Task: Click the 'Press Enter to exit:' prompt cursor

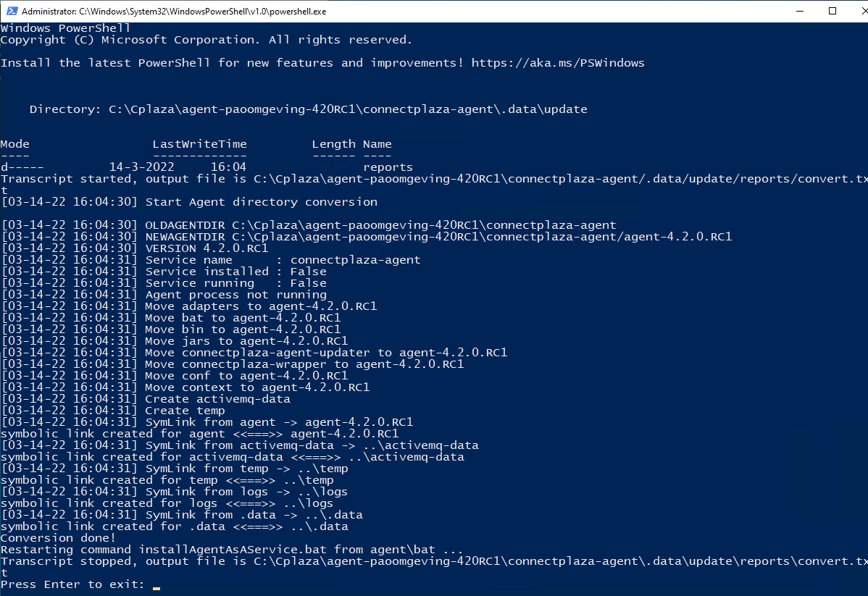Action: 157,588
